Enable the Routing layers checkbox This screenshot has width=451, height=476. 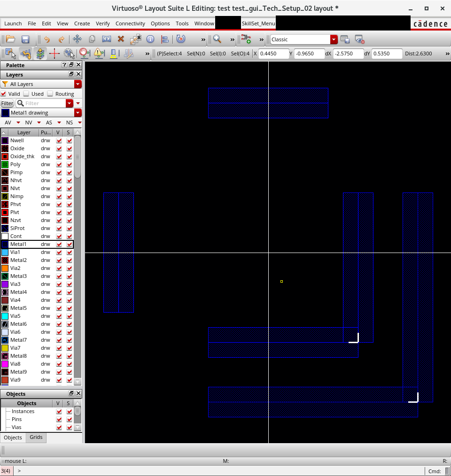50,94
